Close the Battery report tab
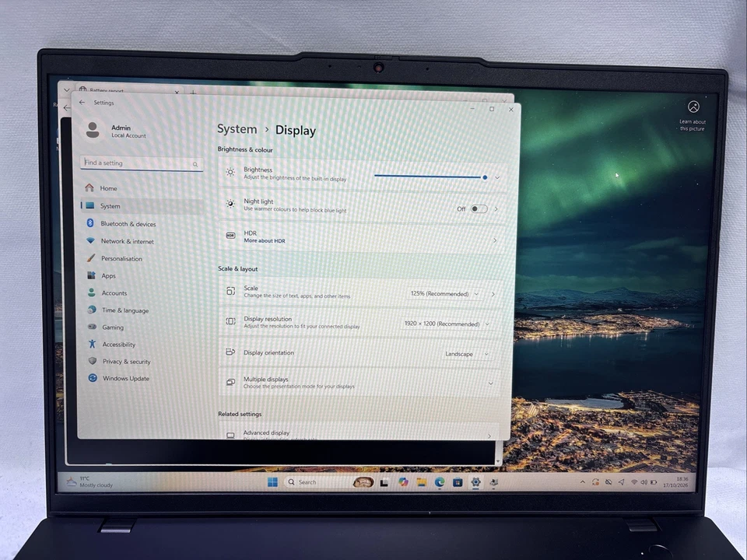This screenshot has width=747, height=560. pyautogui.click(x=177, y=92)
